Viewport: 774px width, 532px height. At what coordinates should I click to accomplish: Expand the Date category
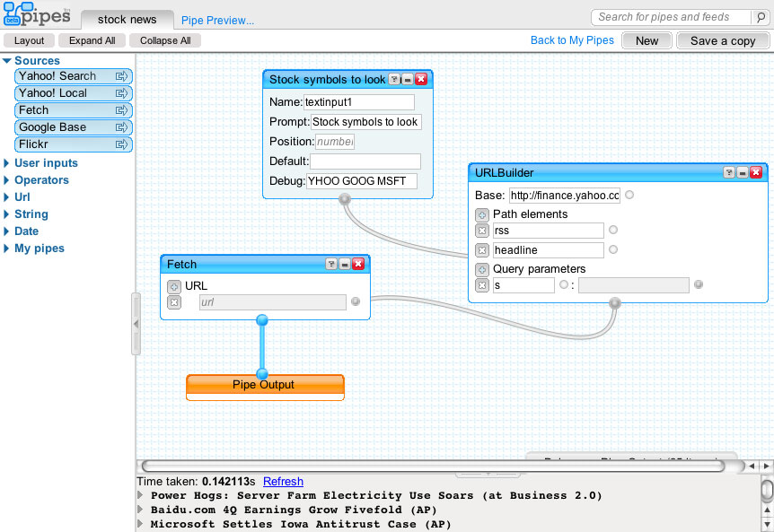pyautogui.click(x=6, y=231)
